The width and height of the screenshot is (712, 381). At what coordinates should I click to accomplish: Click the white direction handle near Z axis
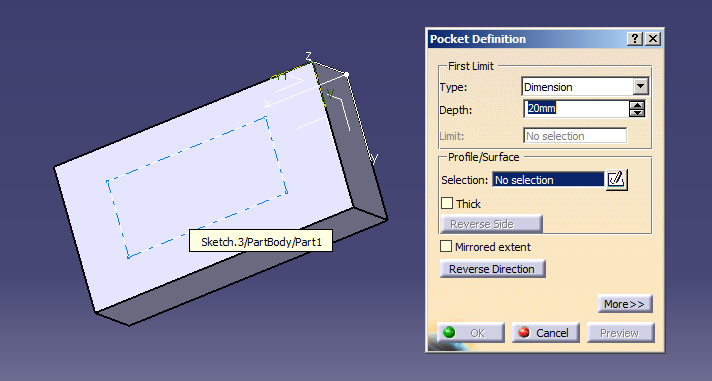pyautogui.click(x=346, y=74)
